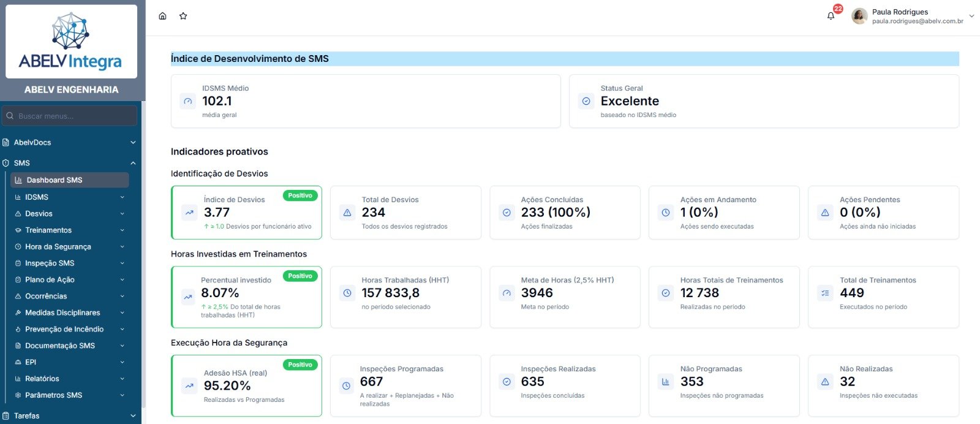Expand the Treinamentos submenu chevron

(123, 230)
